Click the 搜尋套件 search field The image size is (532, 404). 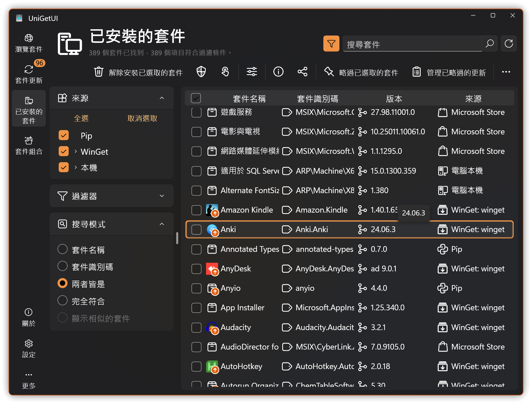(x=412, y=44)
